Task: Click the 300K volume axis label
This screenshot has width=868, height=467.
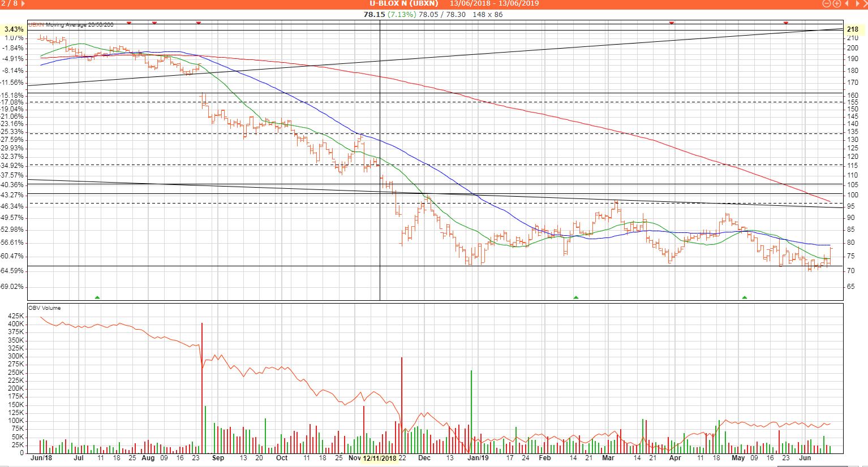Action: tap(16, 356)
